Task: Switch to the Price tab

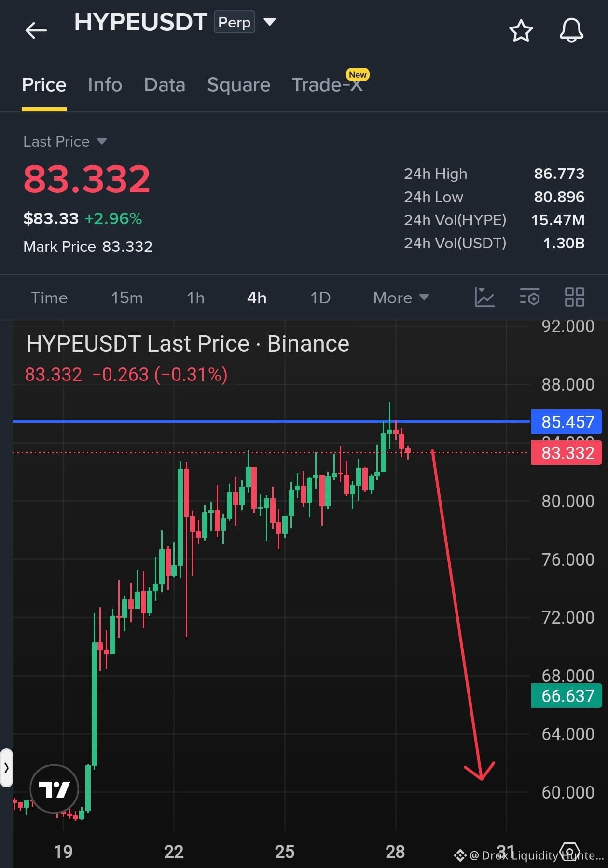Action: 44,85
